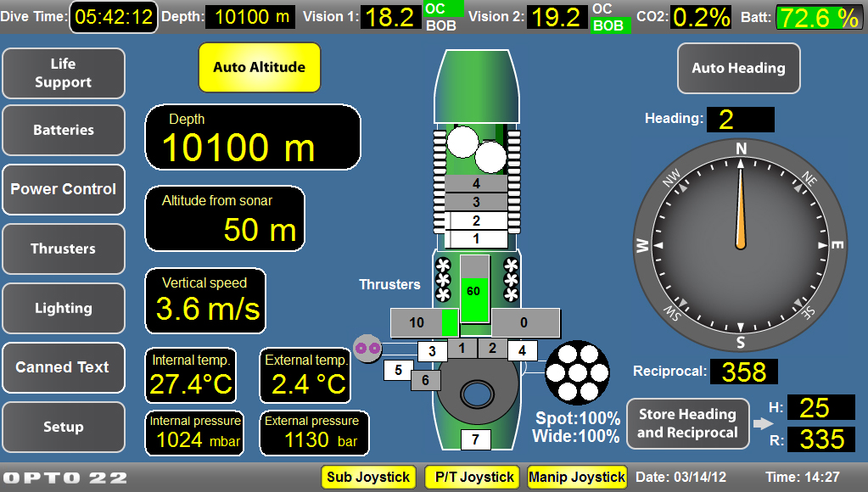Click ballast section number 4
This screenshot has width=868, height=492.
pos(476,183)
